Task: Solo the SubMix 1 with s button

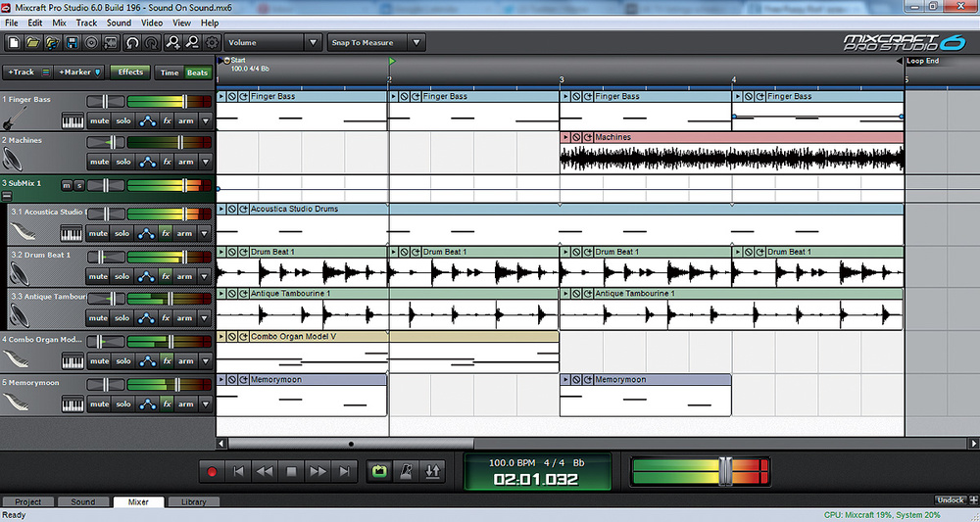Action: pos(79,185)
